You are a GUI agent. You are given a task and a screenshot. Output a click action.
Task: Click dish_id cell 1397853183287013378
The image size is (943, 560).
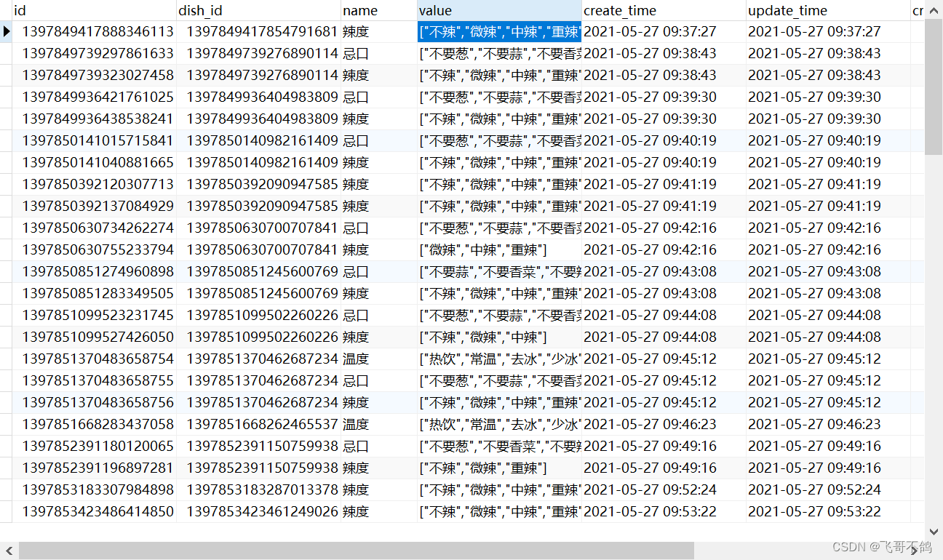point(258,489)
